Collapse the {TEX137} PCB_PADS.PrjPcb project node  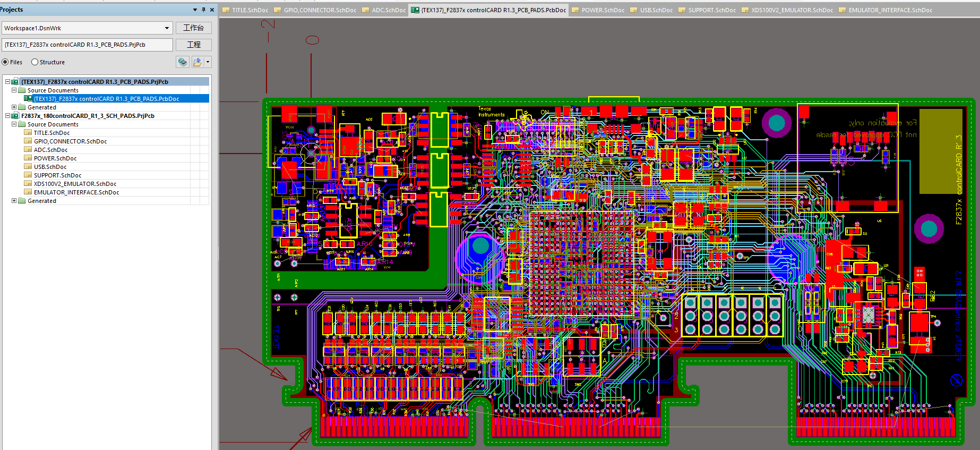point(7,82)
